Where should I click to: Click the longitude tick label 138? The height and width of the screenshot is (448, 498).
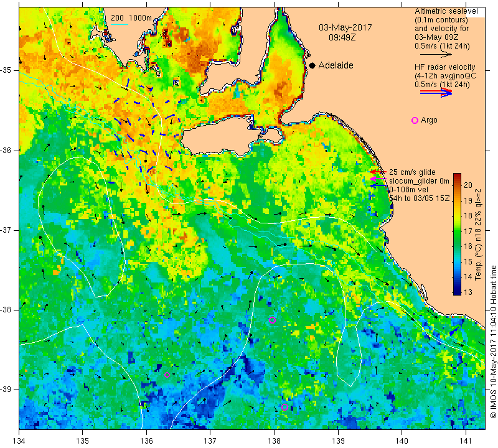click(x=274, y=441)
